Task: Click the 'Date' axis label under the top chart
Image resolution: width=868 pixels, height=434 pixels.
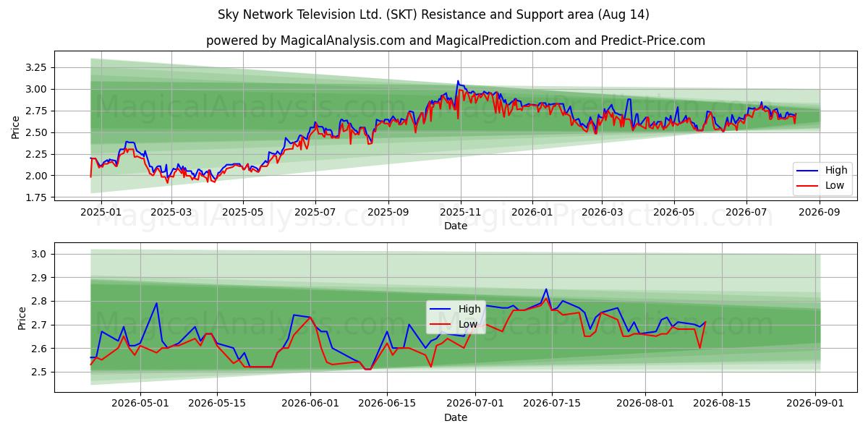Action: coord(456,226)
